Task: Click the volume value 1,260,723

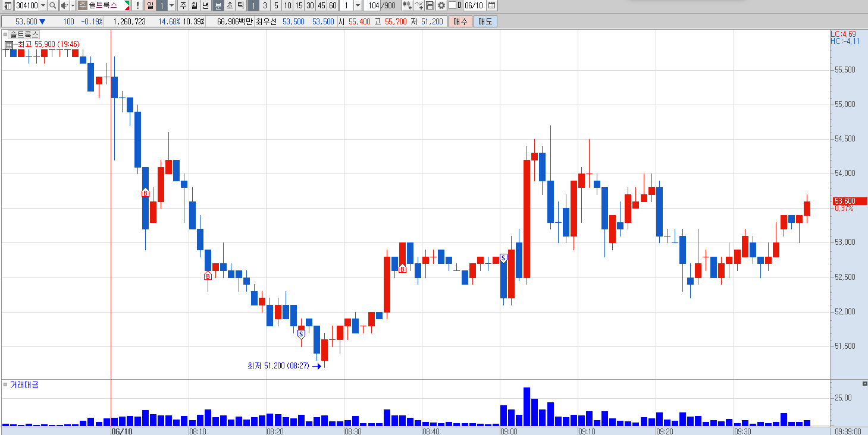Action: (x=129, y=21)
